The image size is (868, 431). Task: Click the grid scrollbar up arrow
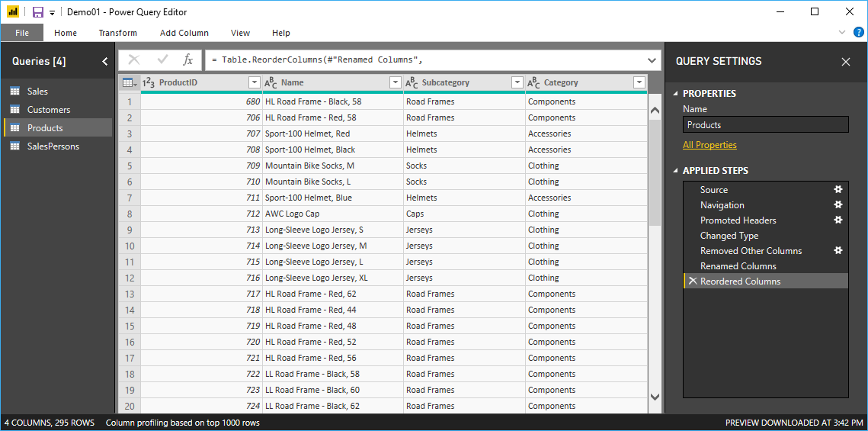coord(655,111)
